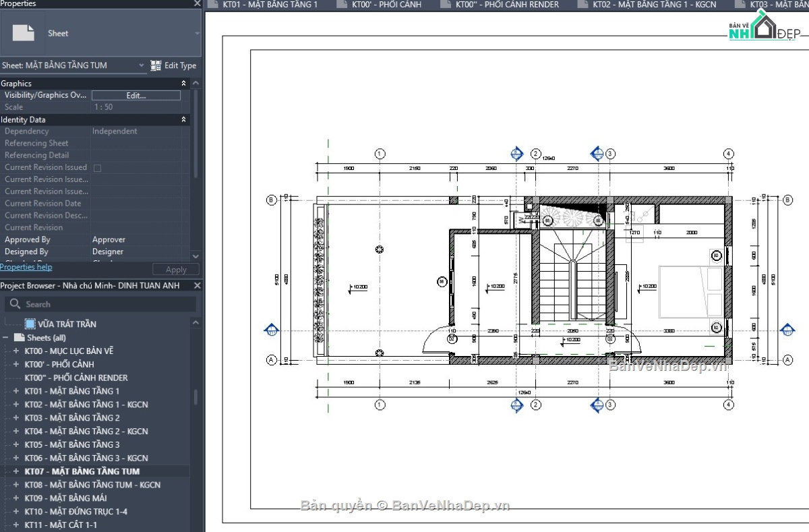This screenshot has height=532, width=809.
Task: Expand the KT00' - PHỐI CẢNH sheet node
Action: (x=16, y=365)
